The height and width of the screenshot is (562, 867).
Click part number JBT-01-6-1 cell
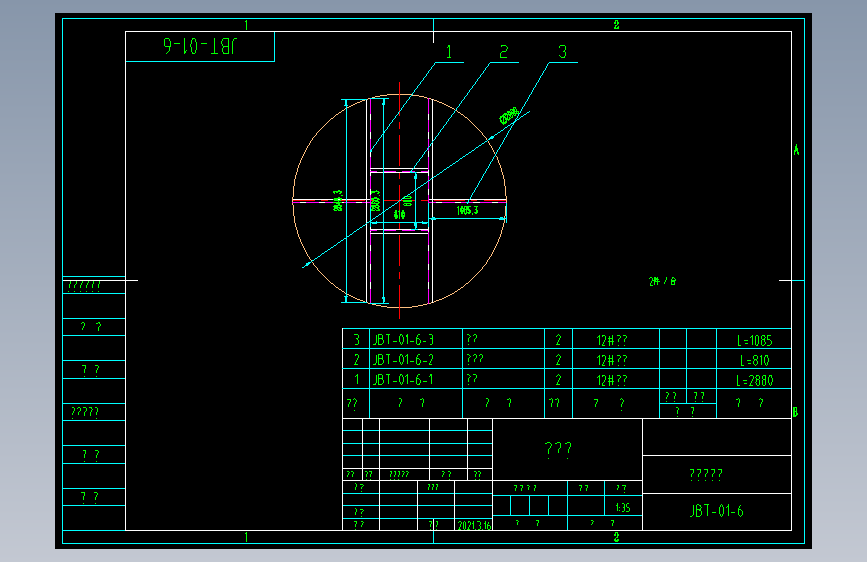coord(416,379)
